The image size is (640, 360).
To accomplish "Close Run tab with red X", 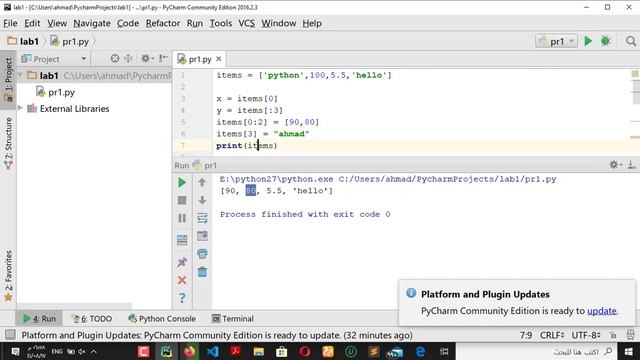I will 182,280.
